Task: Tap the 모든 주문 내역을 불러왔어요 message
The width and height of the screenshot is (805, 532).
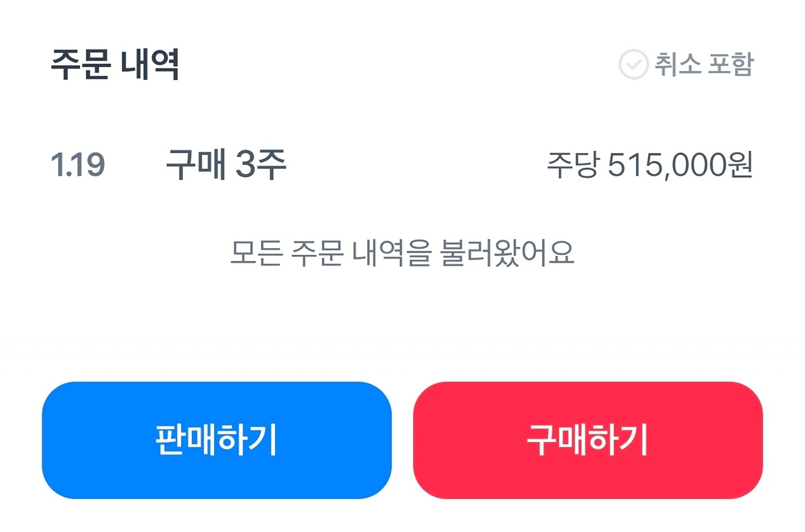Action: [402, 253]
